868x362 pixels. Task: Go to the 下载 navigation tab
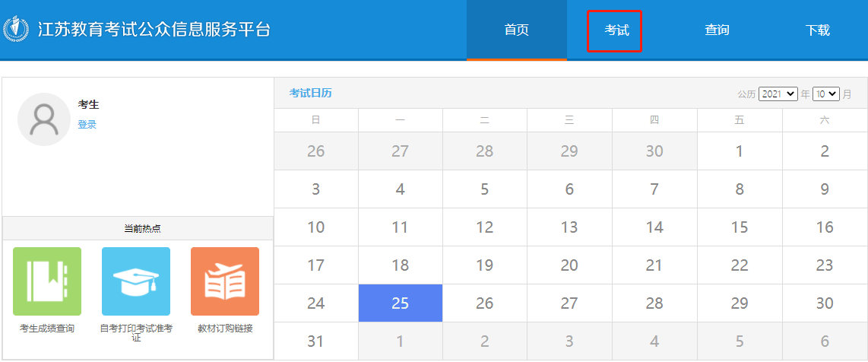pyautogui.click(x=817, y=30)
